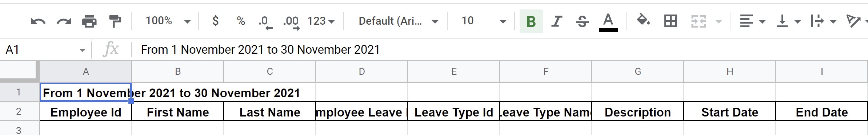Toggle Bold formatting button
The width and height of the screenshot is (868, 135).
(x=531, y=21)
